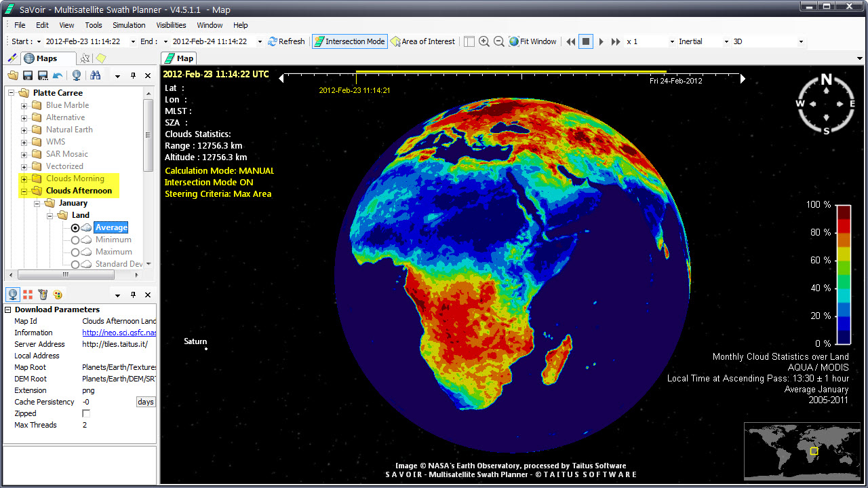Click the red grid tiles icon

pyautogui.click(x=28, y=295)
